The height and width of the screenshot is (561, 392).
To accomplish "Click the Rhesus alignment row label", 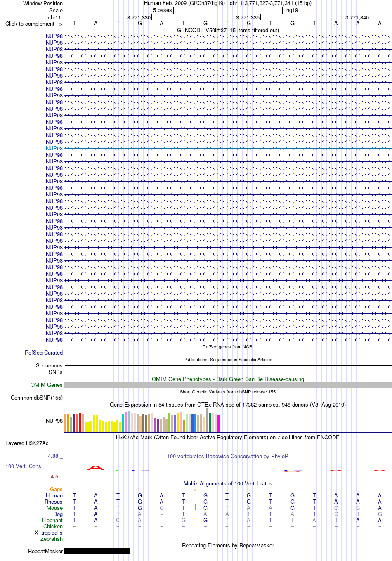I will click(54, 502).
